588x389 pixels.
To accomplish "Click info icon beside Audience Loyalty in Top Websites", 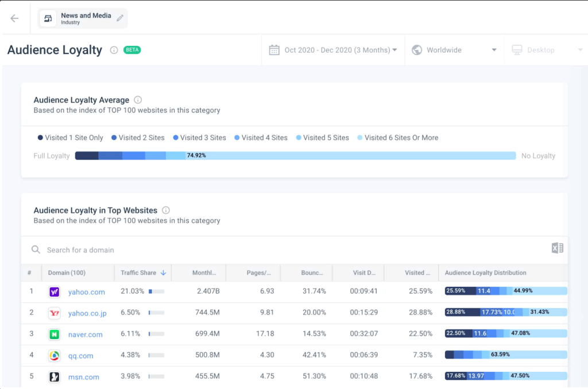I will point(166,210).
